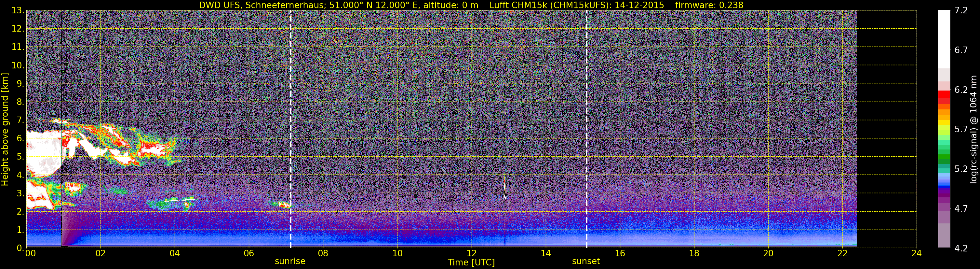Click the 'Time [UTC]' axis label
980x269 pixels.
pos(471,262)
